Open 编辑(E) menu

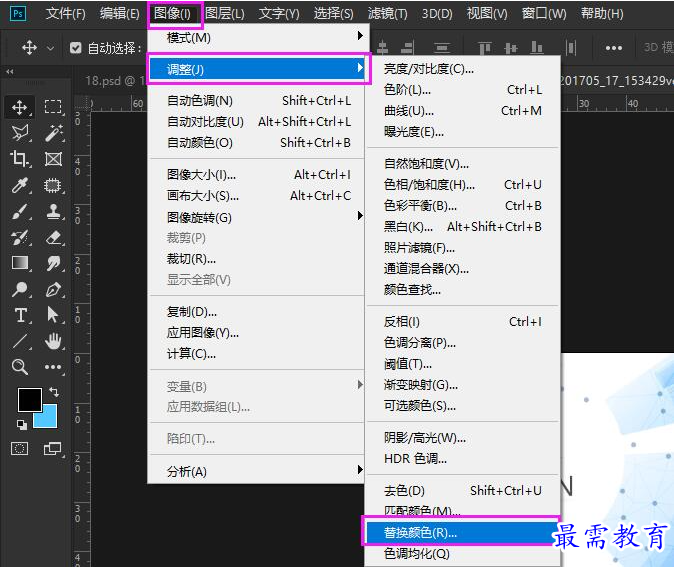[x=120, y=13]
